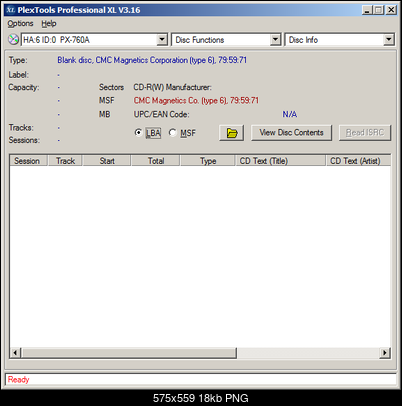Image resolution: width=402 pixels, height=406 pixels.
Task: Click the View Disc Contents button
Action: (291, 133)
